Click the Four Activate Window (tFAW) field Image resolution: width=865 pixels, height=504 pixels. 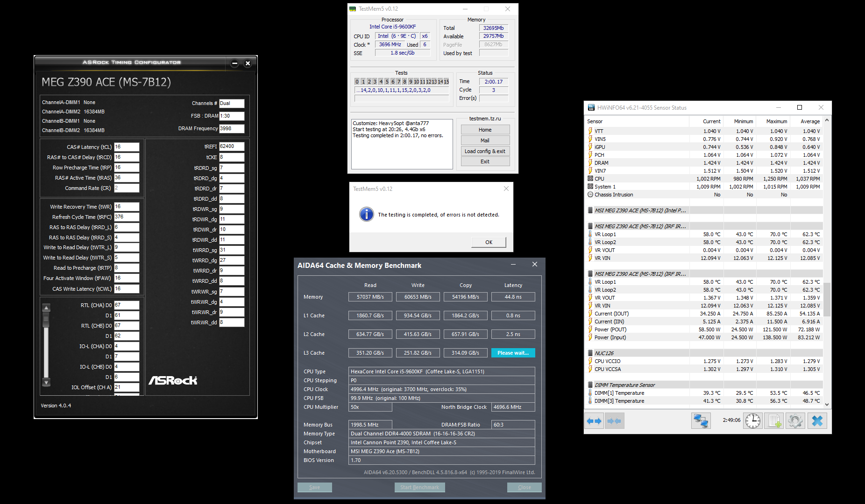point(127,278)
